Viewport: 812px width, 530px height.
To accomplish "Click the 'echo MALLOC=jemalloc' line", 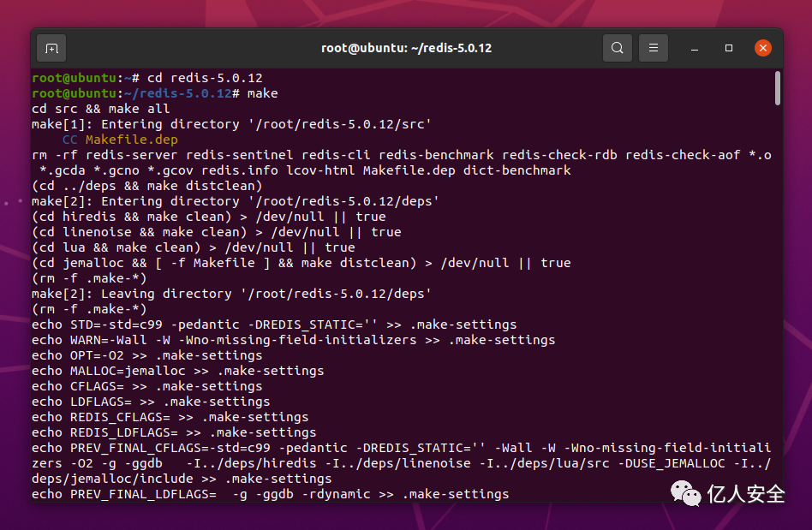I will [x=177, y=371].
